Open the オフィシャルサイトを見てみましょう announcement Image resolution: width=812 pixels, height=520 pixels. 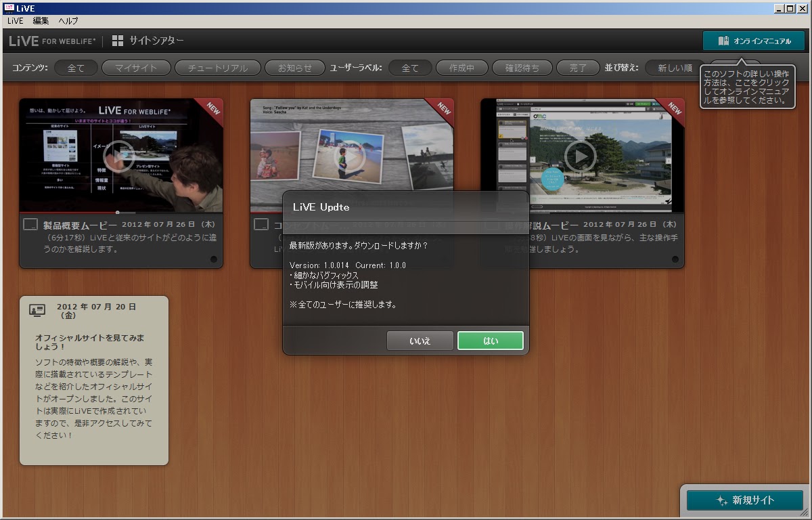point(89,342)
